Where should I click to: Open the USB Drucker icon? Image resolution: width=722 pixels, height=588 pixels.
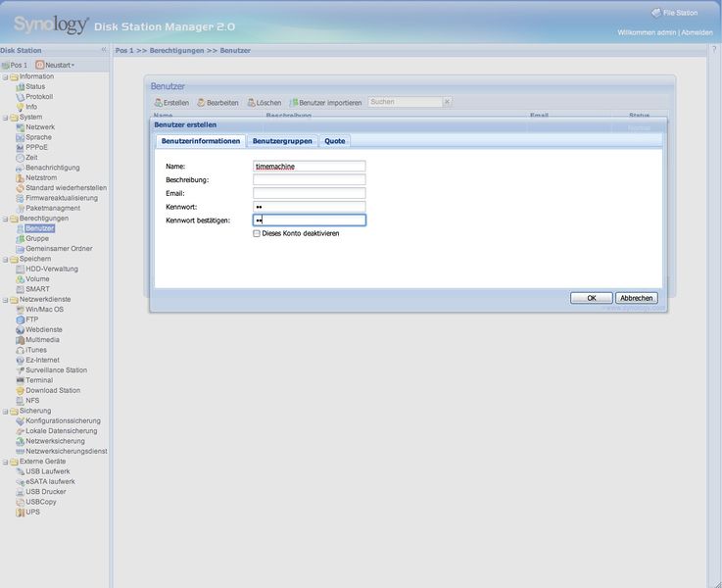coord(20,492)
